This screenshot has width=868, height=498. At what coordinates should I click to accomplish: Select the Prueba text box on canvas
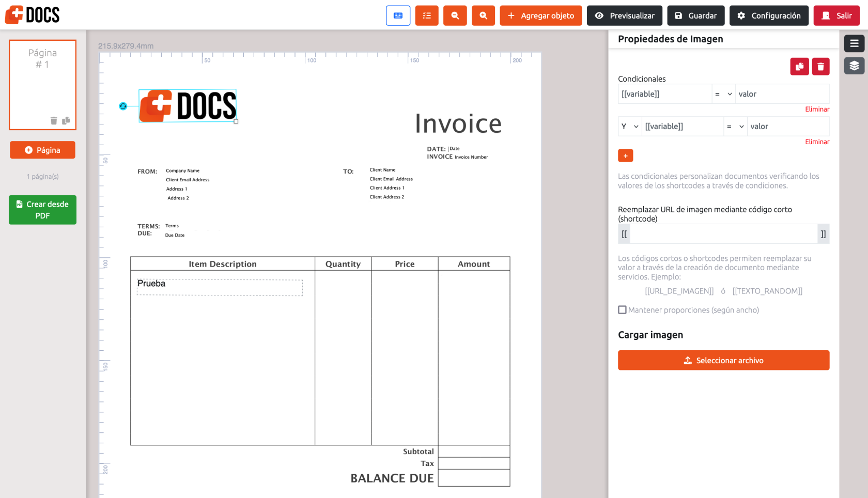click(x=220, y=287)
